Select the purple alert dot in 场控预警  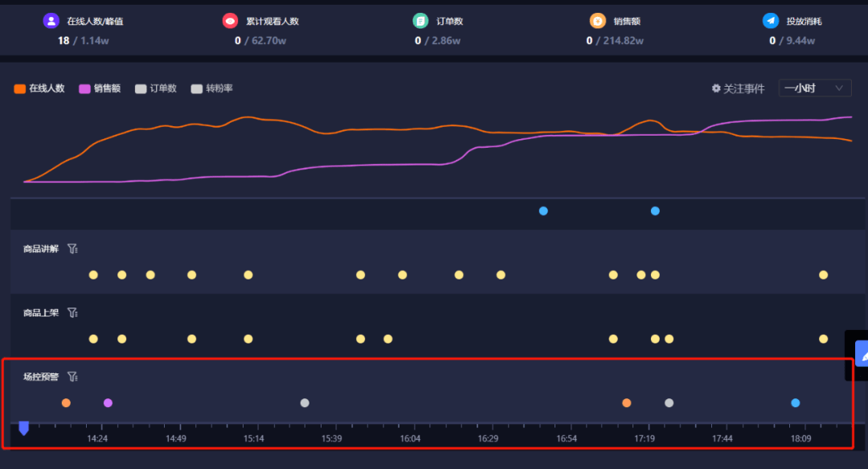pyautogui.click(x=108, y=403)
